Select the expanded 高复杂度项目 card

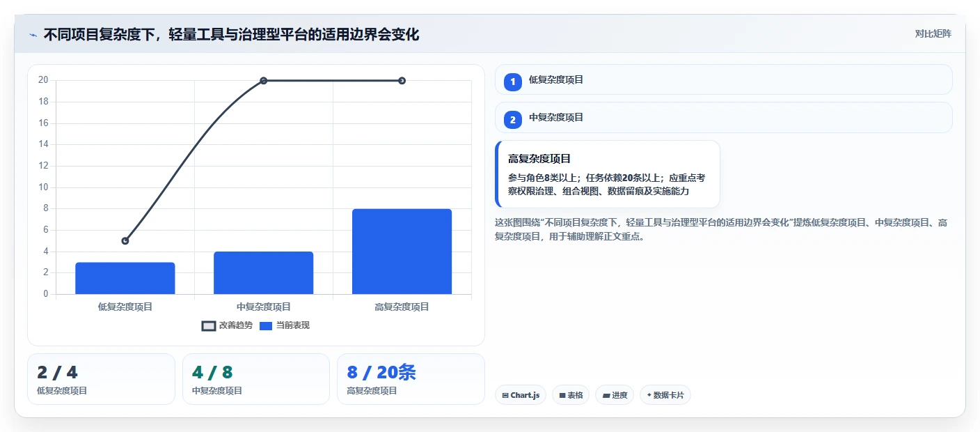[x=607, y=174]
